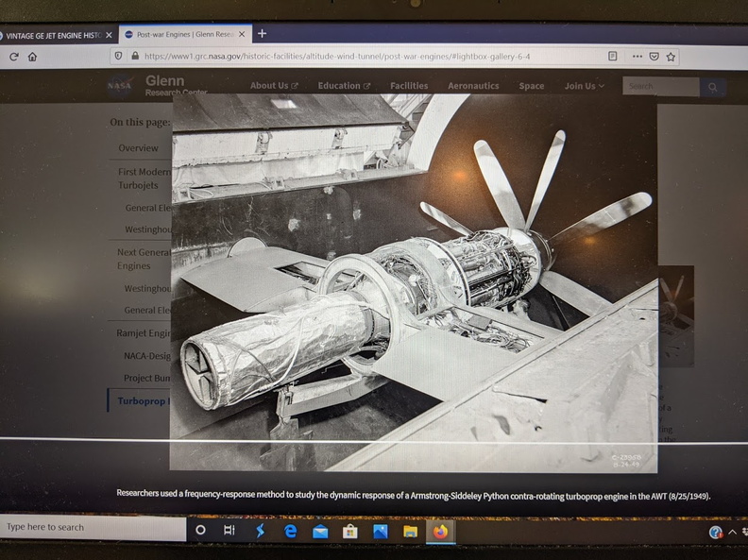This screenshot has height=560, width=748.
Task: Show hidden system tray icons chevron
Action: click(732, 532)
